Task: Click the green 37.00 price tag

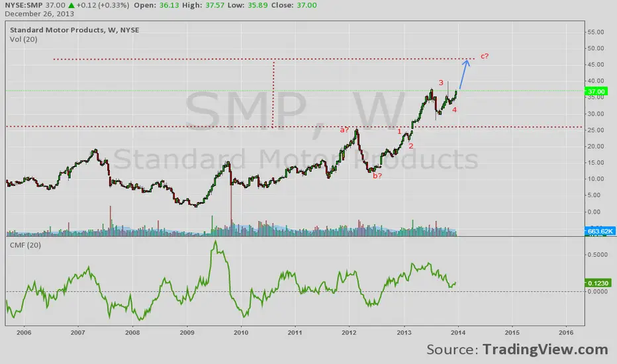Action: click(x=596, y=91)
